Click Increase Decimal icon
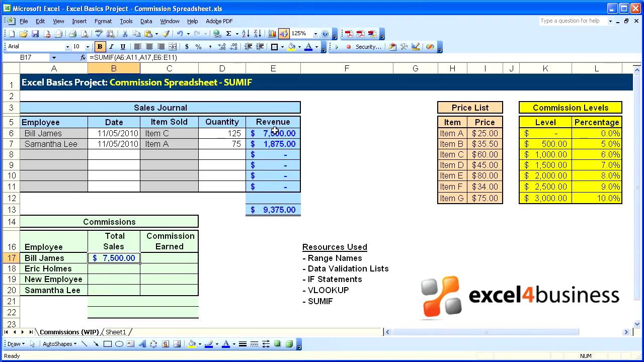This screenshot has width=644, height=362. (222, 47)
